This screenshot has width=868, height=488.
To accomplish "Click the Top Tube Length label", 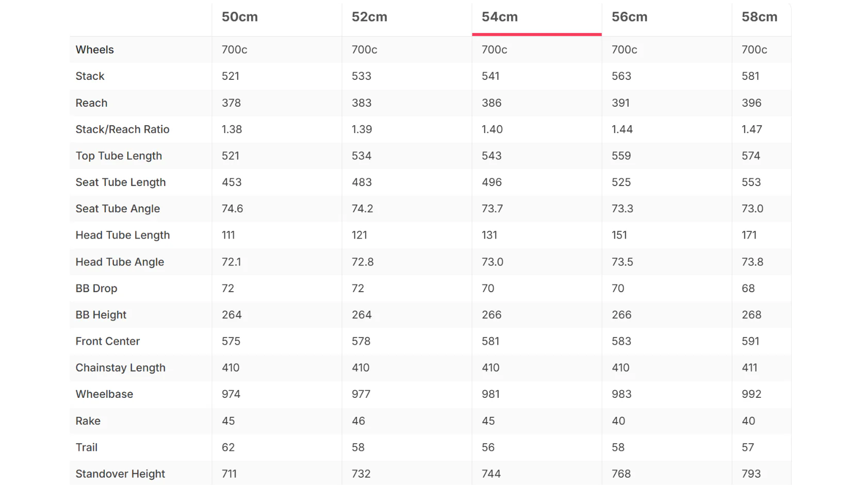I will coord(119,156).
